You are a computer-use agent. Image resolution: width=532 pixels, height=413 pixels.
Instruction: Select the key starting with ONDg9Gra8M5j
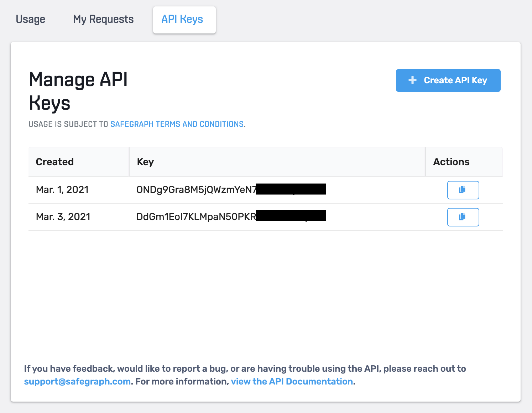(231, 189)
